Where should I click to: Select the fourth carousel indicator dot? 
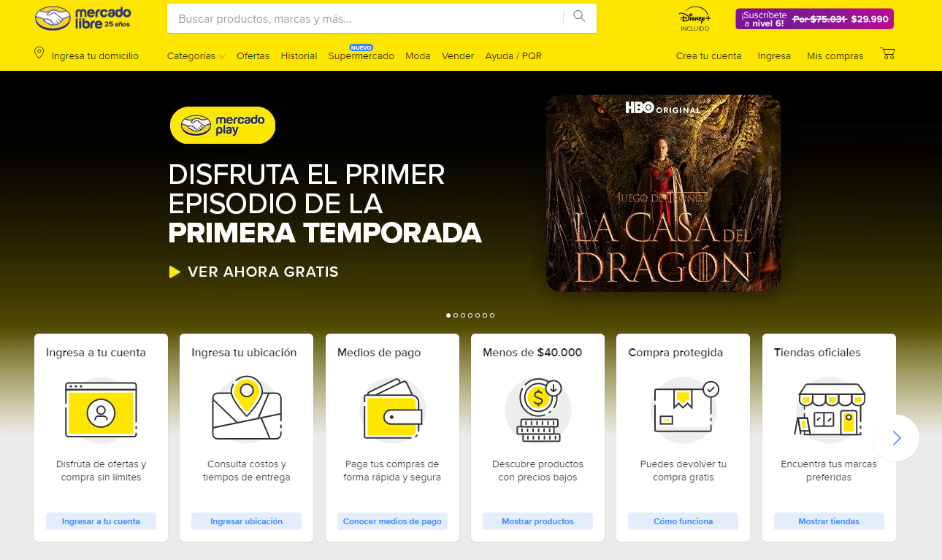pyautogui.click(x=470, y=315)
